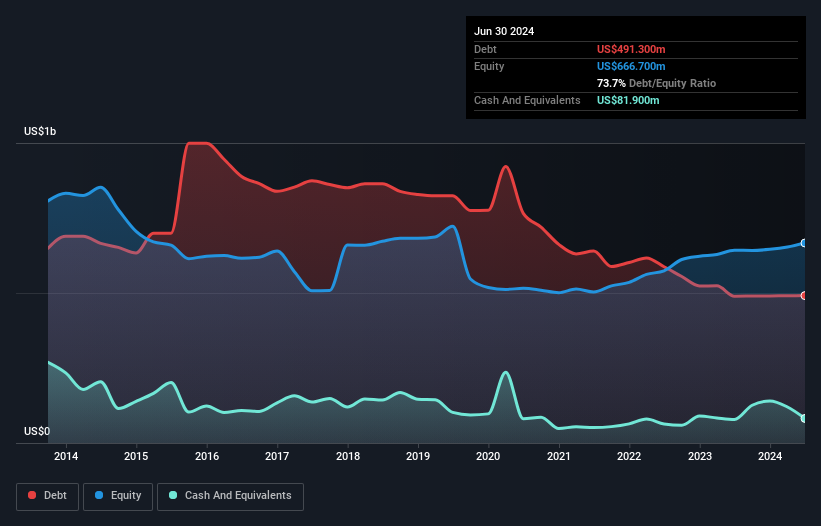Click the US$491.300m debt value
Image resolution: width=821 pixels, height=526 pixels.
click(x=631, y=49)
